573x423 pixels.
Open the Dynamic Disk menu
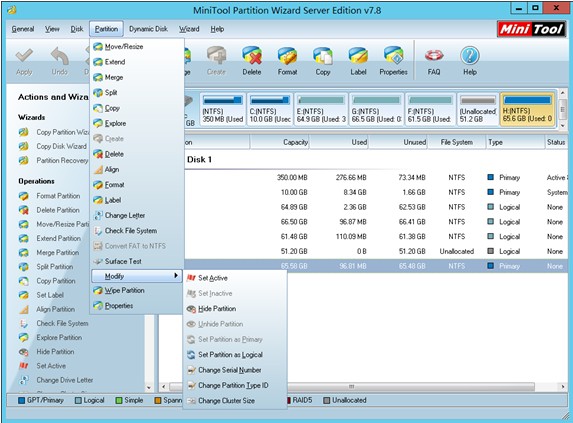pos(148,29)
